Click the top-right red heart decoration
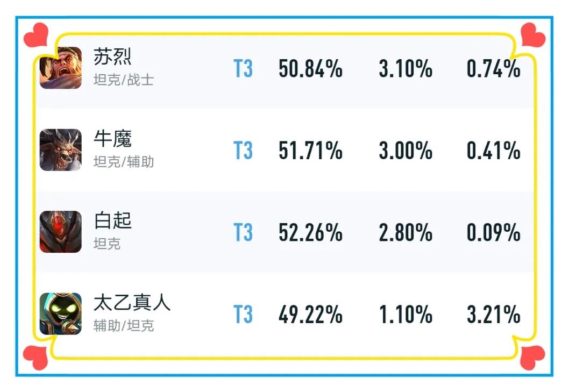The image size is (569, 392). (533, 35)
